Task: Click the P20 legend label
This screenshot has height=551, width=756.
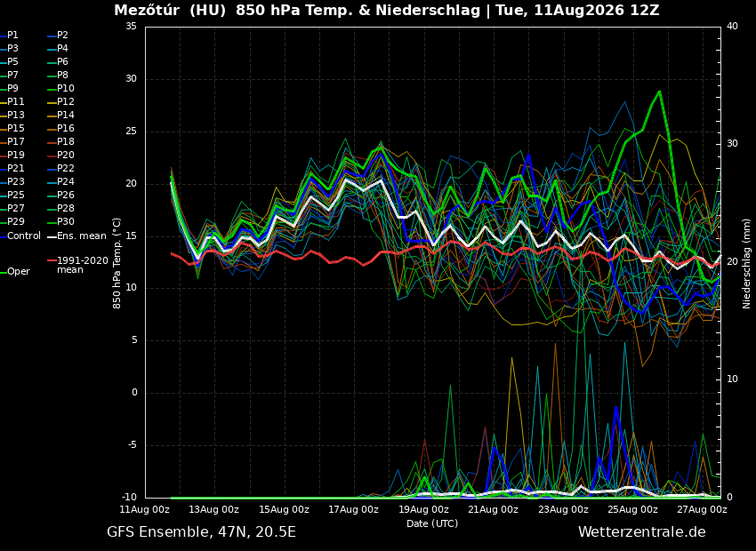Action: coord(60,155)
